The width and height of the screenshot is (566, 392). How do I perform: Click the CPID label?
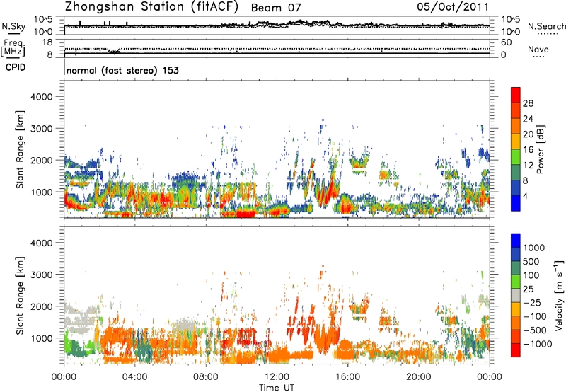(16, 67)
